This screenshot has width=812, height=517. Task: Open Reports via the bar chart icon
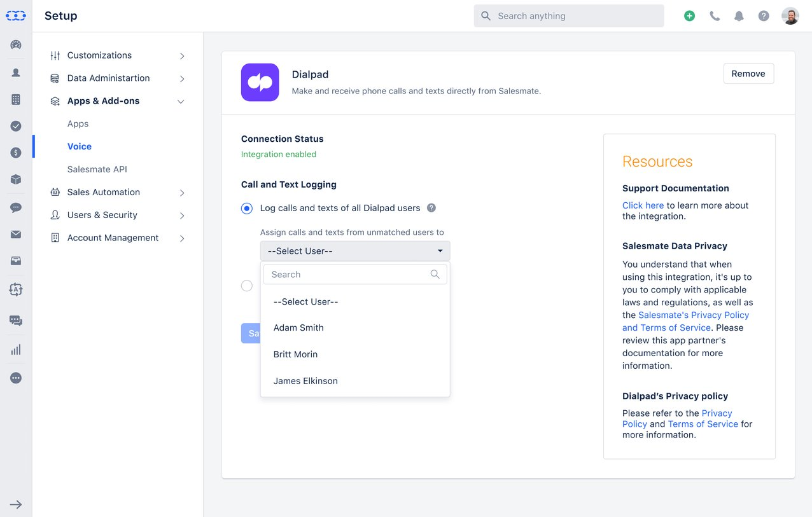click(x=16, y=349)
